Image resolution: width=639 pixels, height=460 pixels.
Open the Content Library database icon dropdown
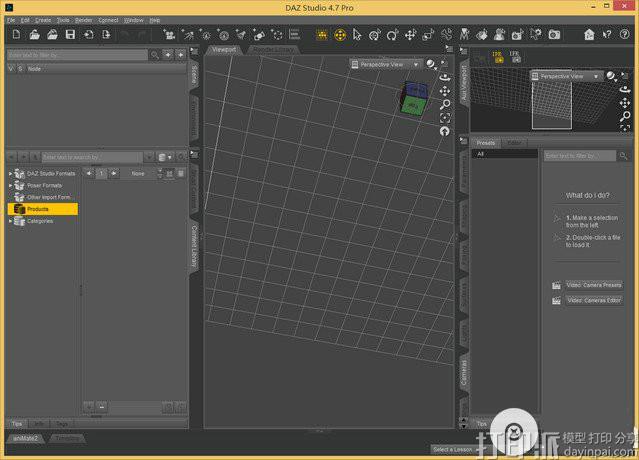165,157
